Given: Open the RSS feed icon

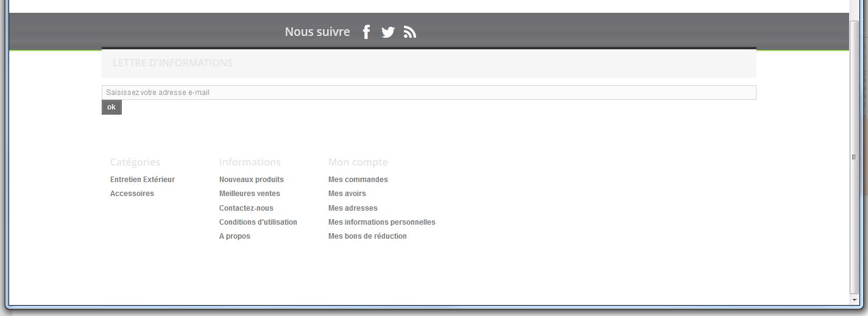Looking at the screenshot, I should tap(410, 32).
